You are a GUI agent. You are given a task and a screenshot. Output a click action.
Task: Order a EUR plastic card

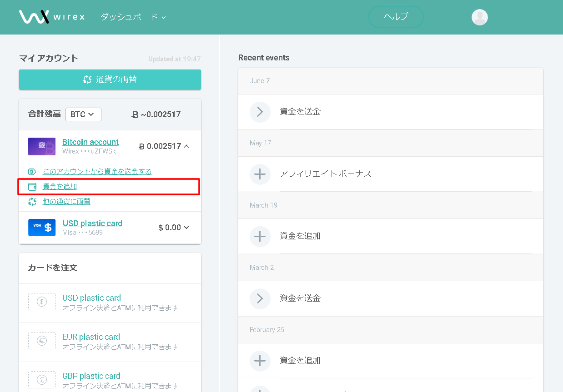pos(110,342)
